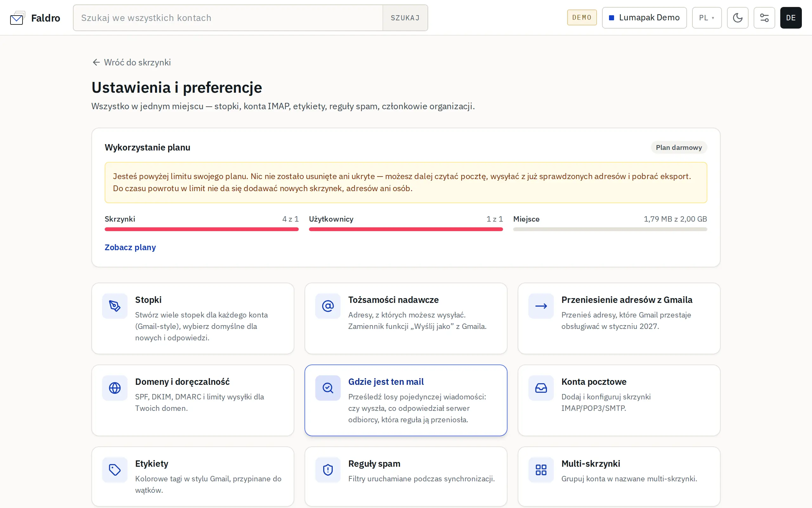
Task: Click the '1 z 1' users count
Action: [x=494, y=219]
